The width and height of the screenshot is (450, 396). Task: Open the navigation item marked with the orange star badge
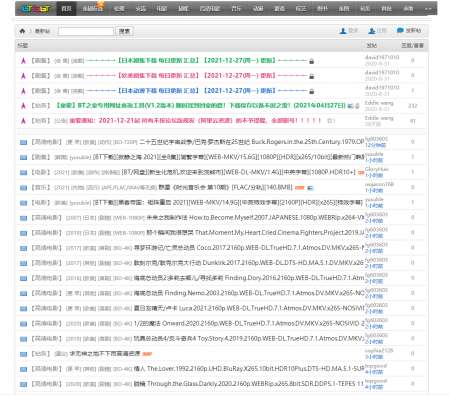pos(93,9)
